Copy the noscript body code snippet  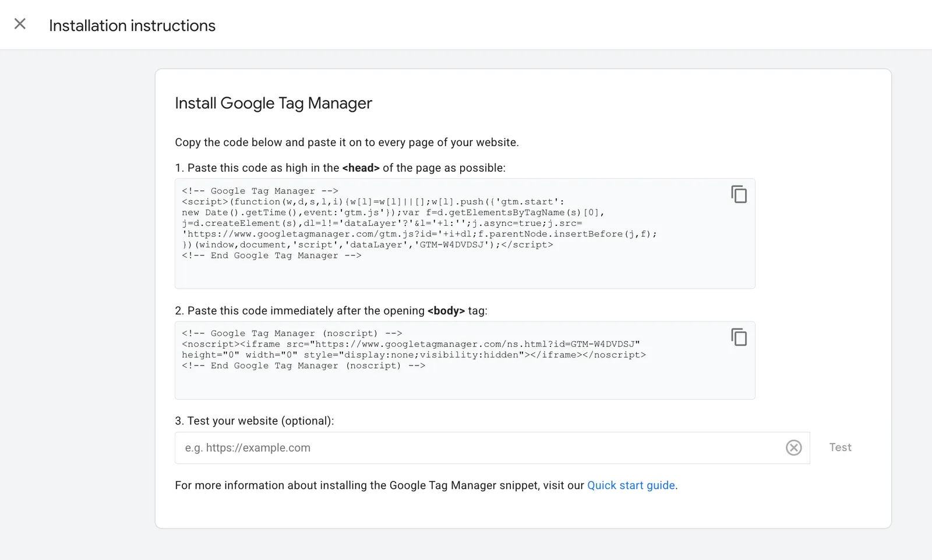click(x=739, y=337)
